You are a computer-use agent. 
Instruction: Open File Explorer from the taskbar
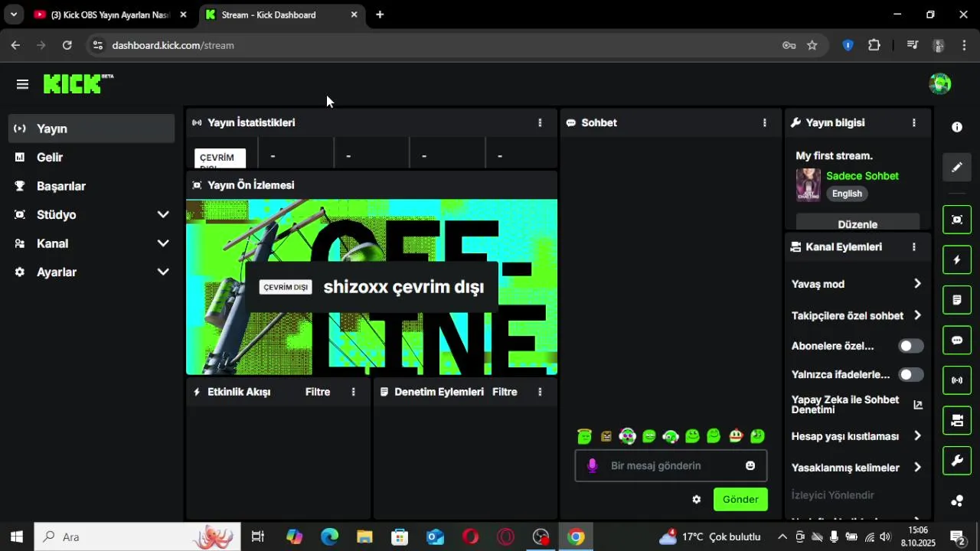click(364, 537)
